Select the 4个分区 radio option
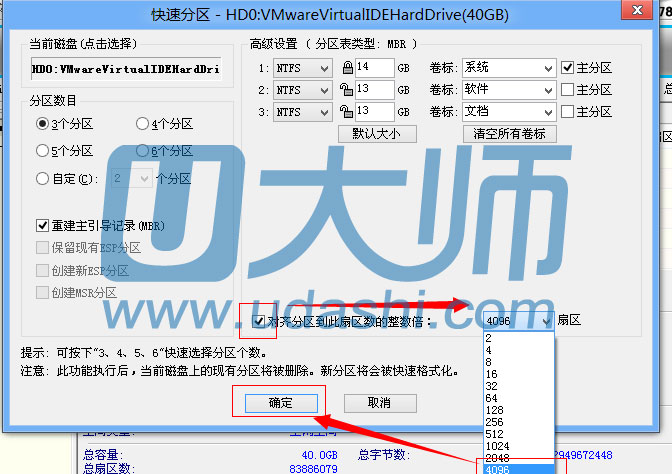This screenshot has height=474, width=672. coord(142,124)
